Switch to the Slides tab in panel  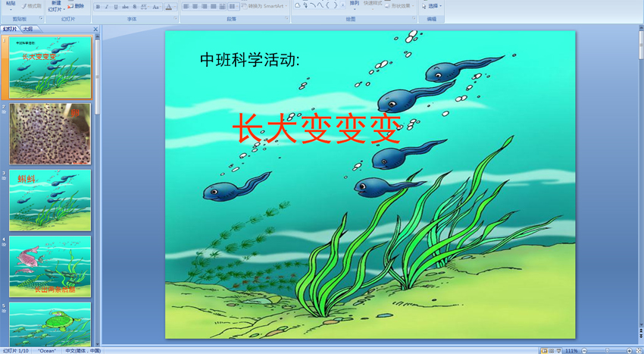click(x=10, y=29)
